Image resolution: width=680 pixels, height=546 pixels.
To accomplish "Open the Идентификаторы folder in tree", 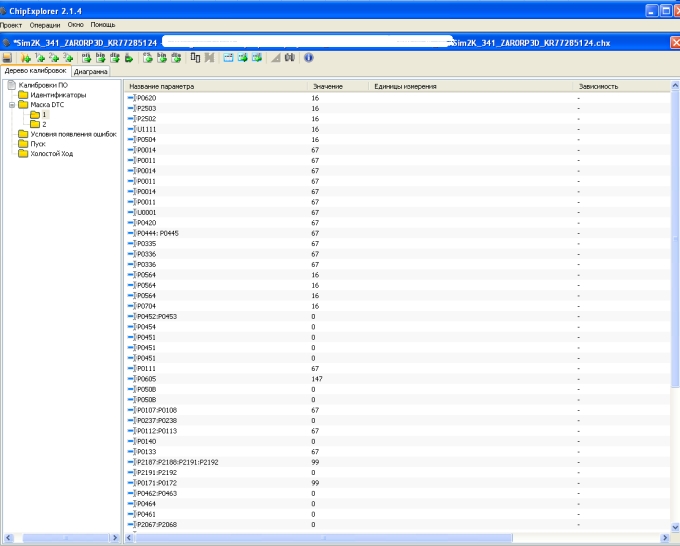I will click(57, 95).
